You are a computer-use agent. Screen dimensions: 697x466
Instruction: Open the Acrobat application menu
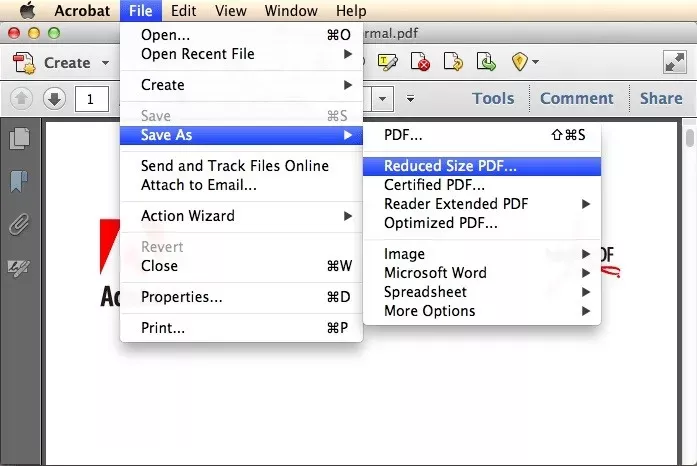tap(82, 10)
